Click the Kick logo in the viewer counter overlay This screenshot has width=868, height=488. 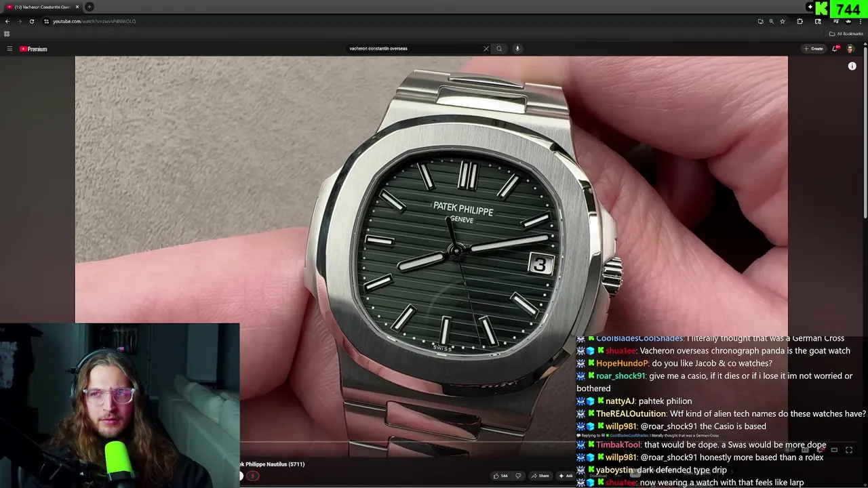click(x=822, y=9)
